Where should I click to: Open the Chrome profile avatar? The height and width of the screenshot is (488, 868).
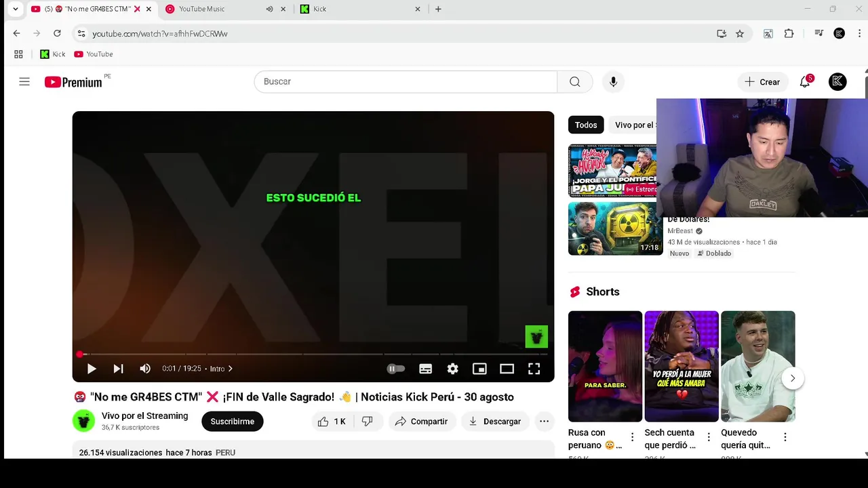[840, 33]
